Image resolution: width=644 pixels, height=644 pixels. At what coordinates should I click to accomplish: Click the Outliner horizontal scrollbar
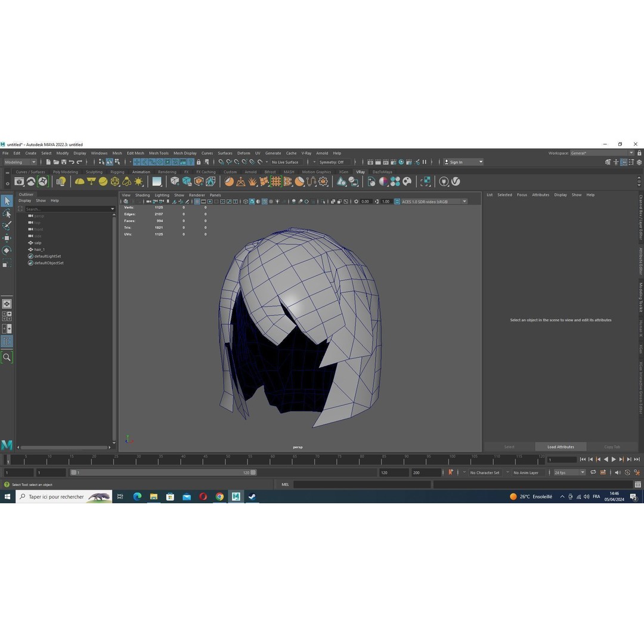coord(64,447)
